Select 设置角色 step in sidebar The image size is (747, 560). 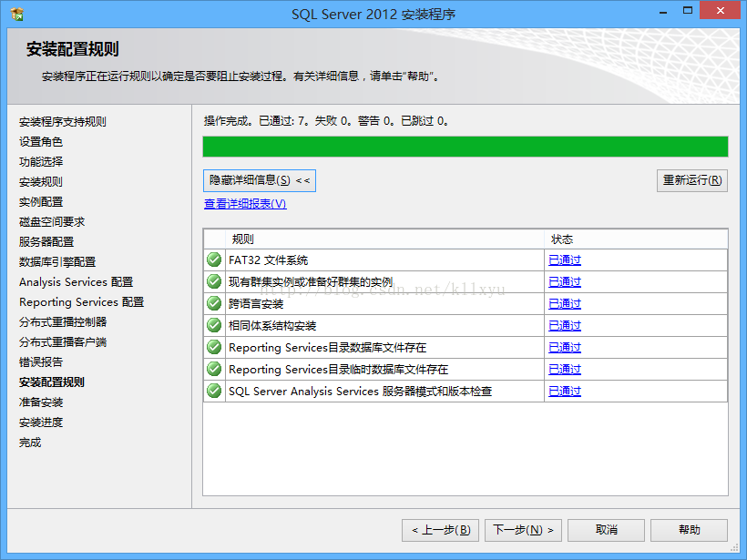point(41,142)
